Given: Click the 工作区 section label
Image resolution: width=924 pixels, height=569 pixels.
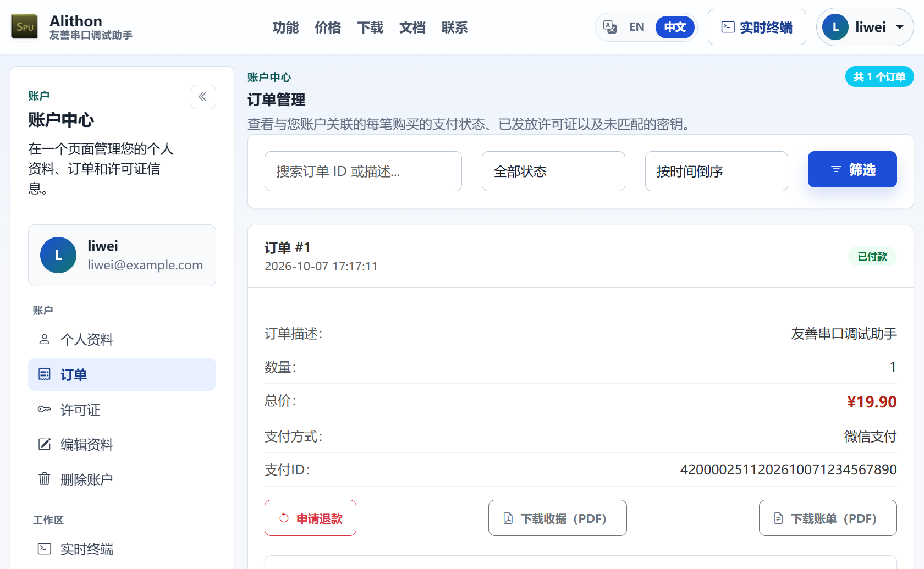Looking at the screenshot, I should pyautogui.click(x=48, y=520).
